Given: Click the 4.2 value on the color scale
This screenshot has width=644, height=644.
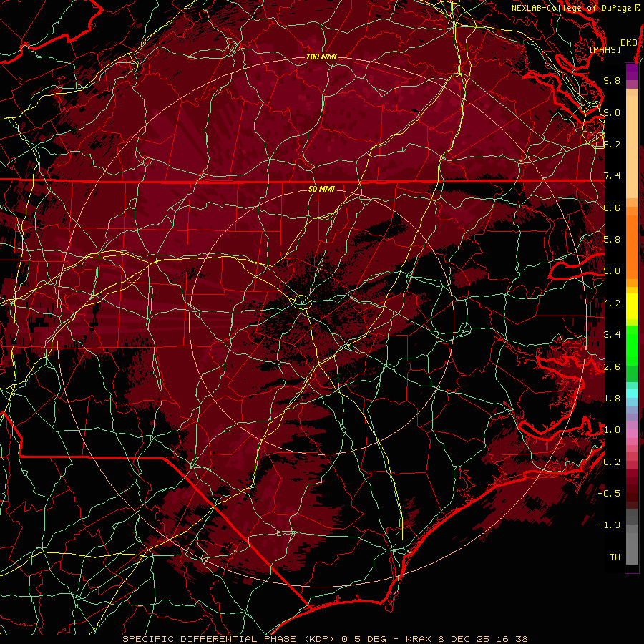Looking at the screenshot, I should pyautogui.click(x=612, y=303).
